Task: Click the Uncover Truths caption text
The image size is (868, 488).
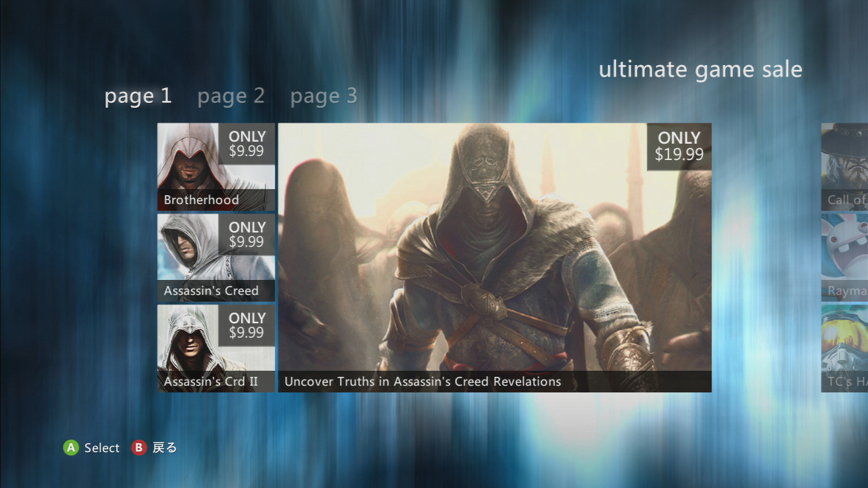Action: click(422, 382)
